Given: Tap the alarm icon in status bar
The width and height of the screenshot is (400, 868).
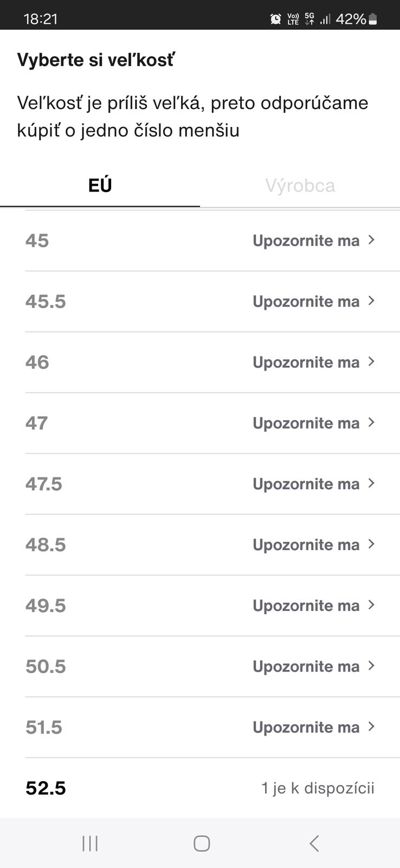Looking at the screenshot, I should 275,19.
